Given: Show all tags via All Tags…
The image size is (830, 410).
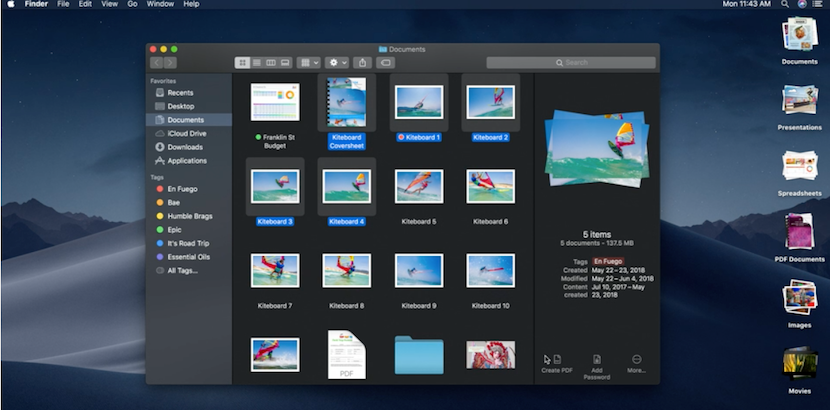Looking at the screenshot, I should pos(182,270).
